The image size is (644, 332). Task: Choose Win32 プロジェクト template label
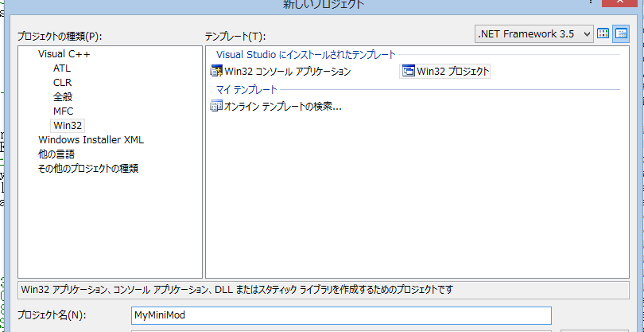click(452, 72)
